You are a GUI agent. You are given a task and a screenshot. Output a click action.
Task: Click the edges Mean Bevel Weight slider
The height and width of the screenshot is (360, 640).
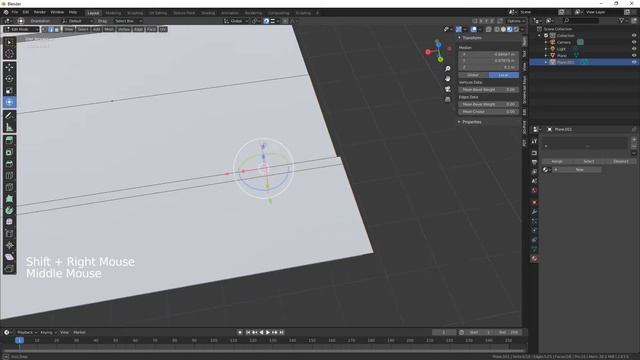(489, 104)
